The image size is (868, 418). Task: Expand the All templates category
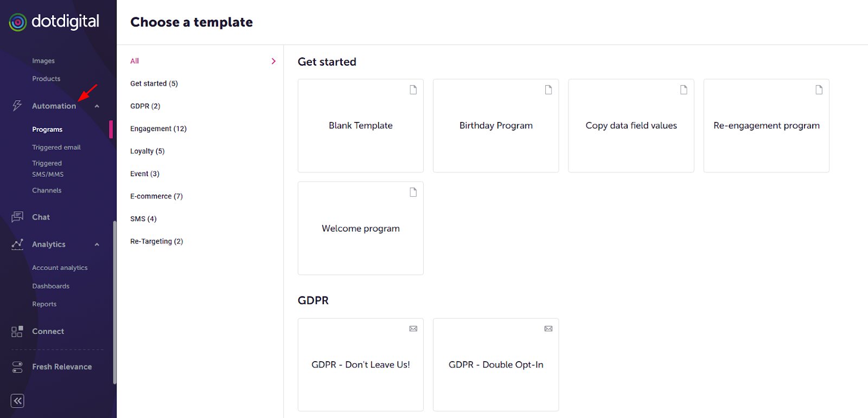[273, 61]
